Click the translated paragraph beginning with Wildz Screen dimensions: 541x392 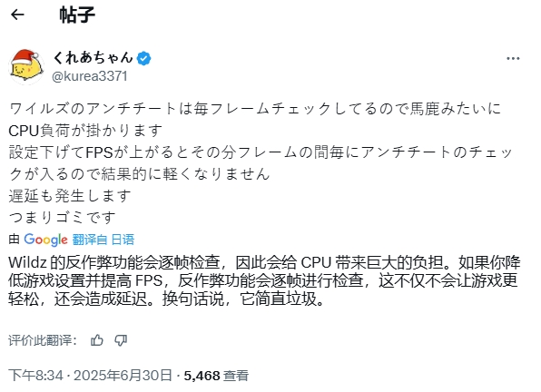click(x=264, y=280)
